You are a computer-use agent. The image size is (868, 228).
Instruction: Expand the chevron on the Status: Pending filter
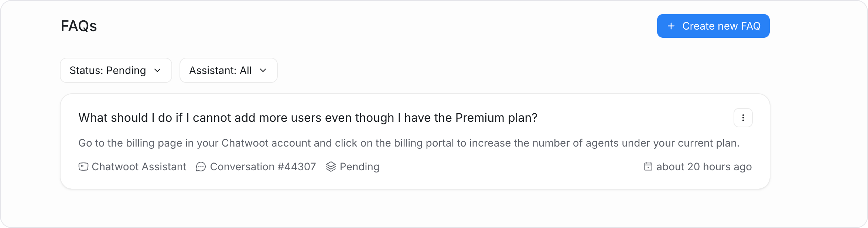[x=157, y=70]
